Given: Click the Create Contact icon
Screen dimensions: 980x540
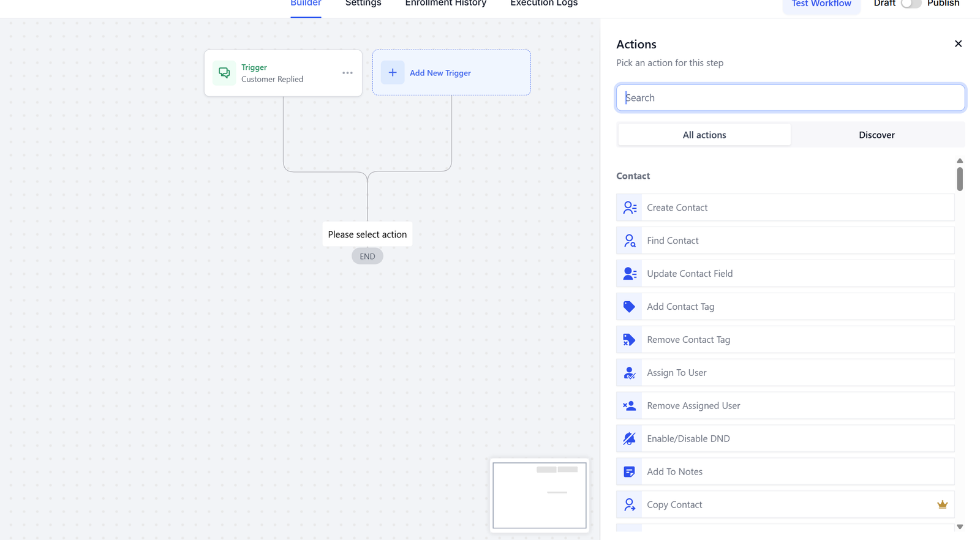Looking at the screenshot, I should [x=630, y=208].
